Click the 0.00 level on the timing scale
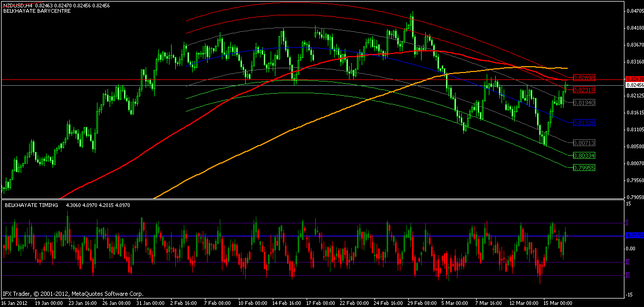 pos(631,249)
